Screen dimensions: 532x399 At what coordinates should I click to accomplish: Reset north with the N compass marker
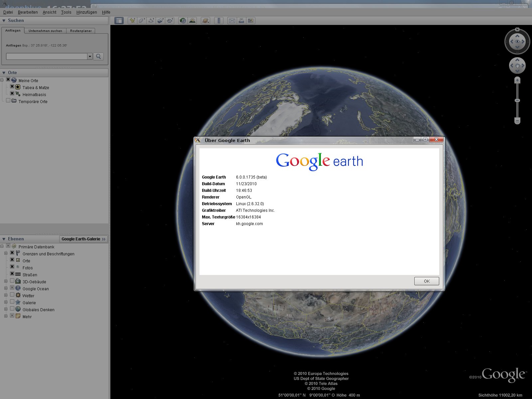click(517, 30)
